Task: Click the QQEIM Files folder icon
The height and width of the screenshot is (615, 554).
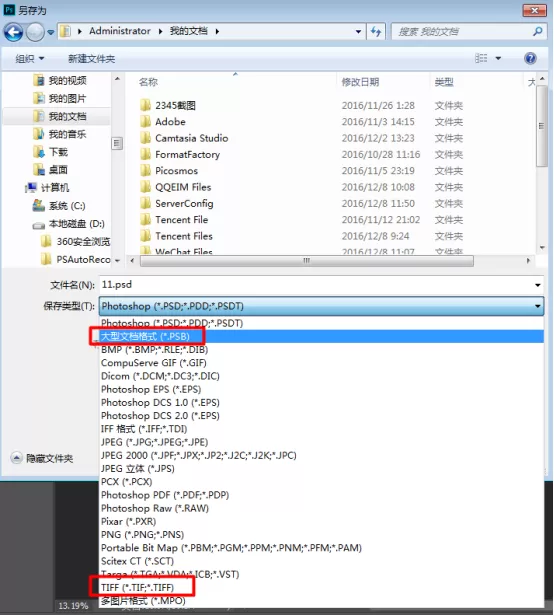Action: click(x=146, y=187)
